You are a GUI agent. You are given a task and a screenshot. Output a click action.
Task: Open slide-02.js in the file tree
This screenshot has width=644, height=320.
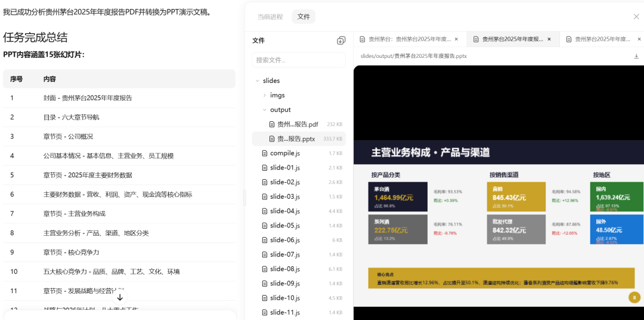pyautogui.click(x=299, y=182)
